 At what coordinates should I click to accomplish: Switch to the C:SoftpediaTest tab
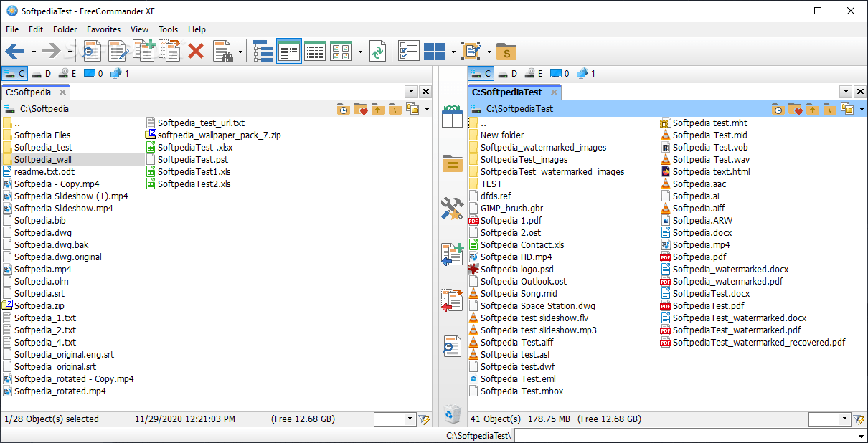(511, 92)
